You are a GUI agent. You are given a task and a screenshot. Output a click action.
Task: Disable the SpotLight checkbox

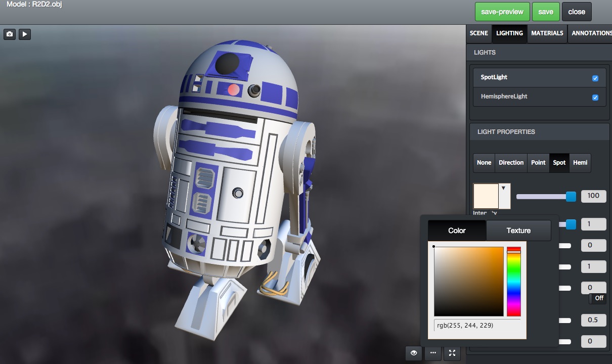[x=595, y=78]
